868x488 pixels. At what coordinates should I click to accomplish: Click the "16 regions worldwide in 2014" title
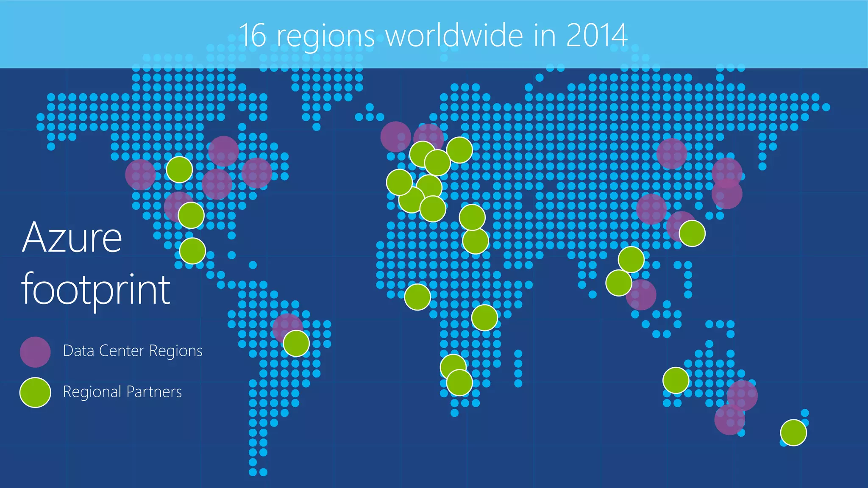coord(433,35)
